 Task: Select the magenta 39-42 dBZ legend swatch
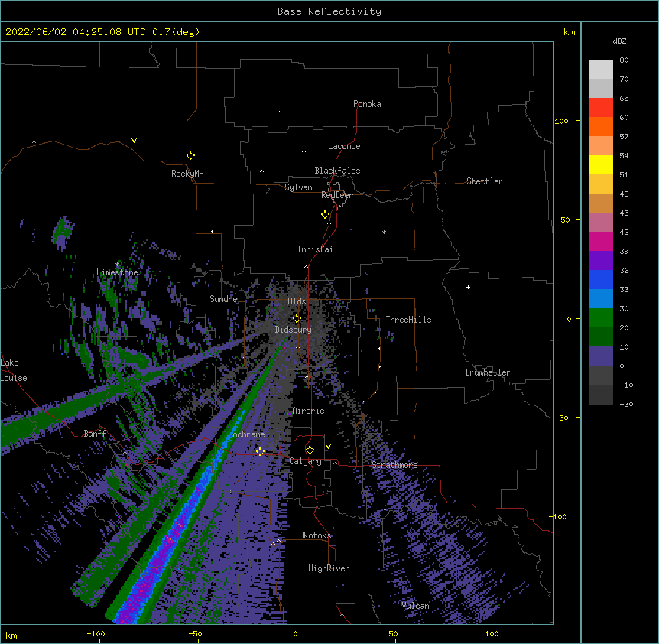(601, 241)
